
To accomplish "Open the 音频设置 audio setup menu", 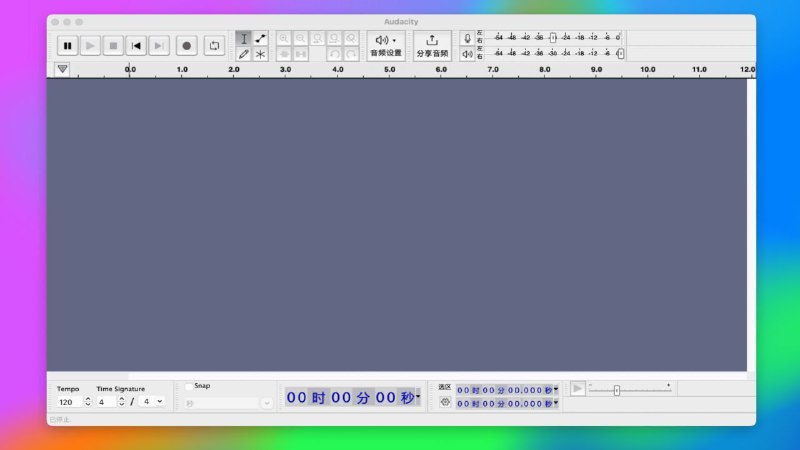I will 386,45.
